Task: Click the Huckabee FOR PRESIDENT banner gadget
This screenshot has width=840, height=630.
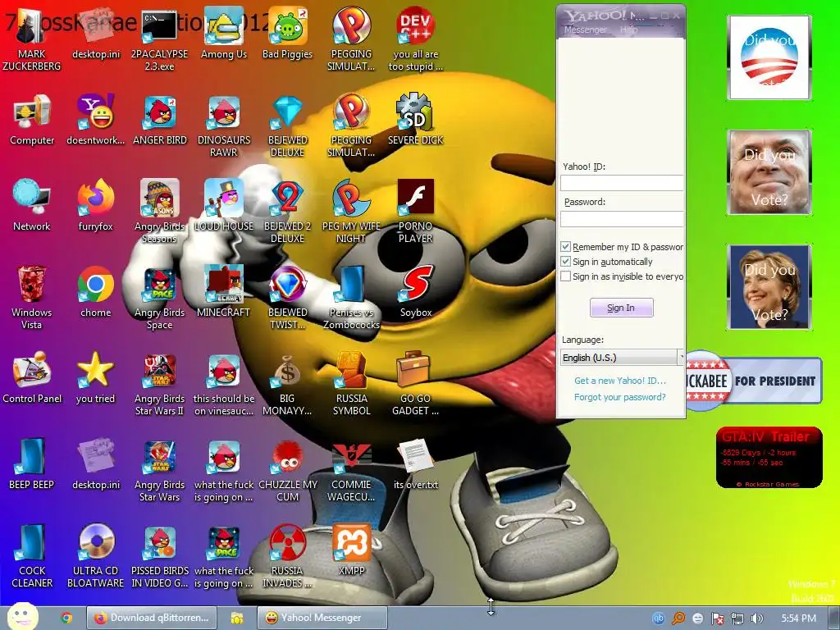Action: pyautogui.click(x=754, y=381)
